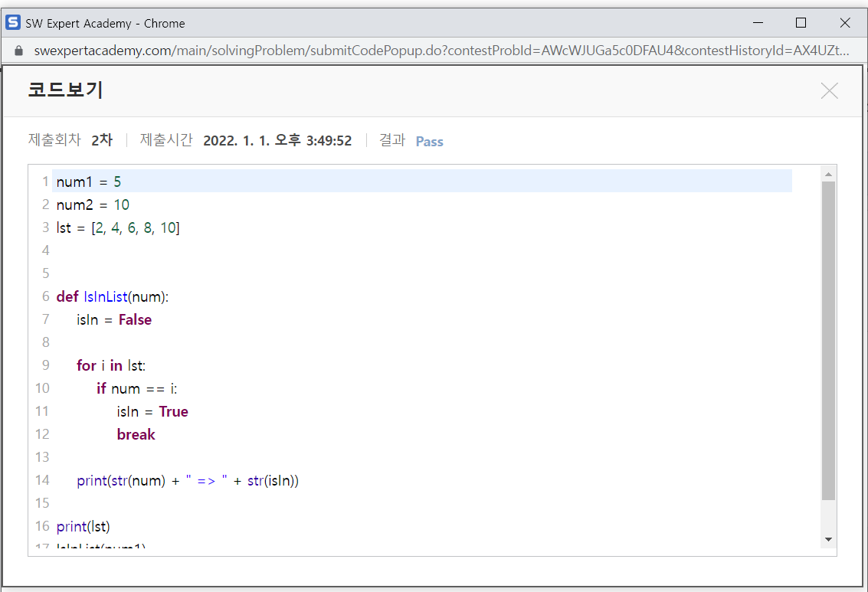Click code line print(lst)
This screenshot has width=868, height=592.
tap(83, 527)
